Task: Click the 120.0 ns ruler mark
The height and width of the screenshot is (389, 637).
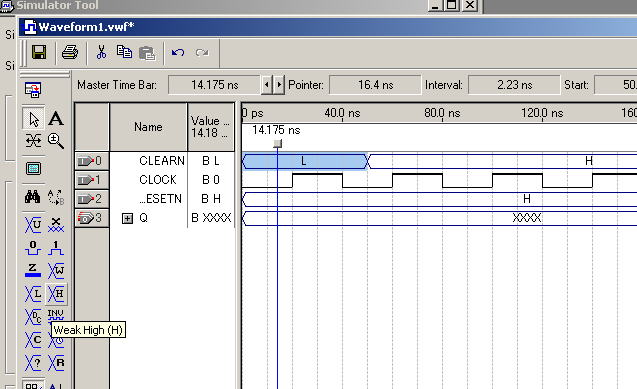Action: point(542,113)
